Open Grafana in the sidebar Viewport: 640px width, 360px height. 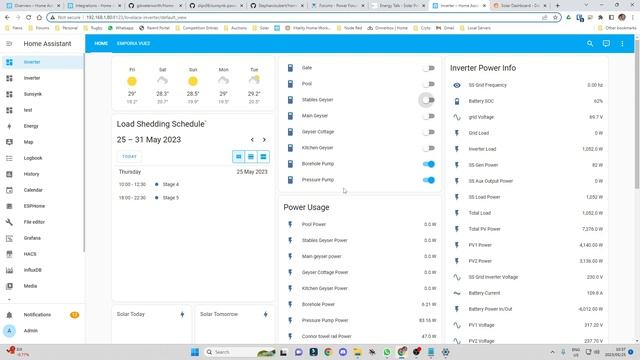(42, 238)
